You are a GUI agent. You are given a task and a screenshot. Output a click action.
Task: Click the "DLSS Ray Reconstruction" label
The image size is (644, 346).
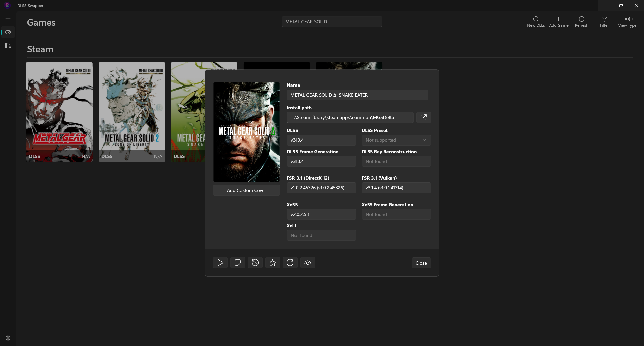(x=389, y=152)
